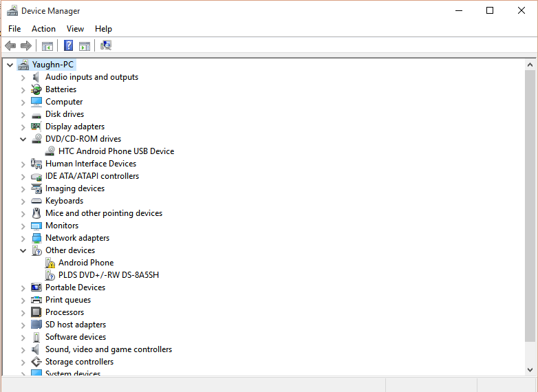The width and height of the screenshot is (538, 392).
Task: Click the IDE ATA/ATAPI controllers icon
Action: [x=36, y=177]
